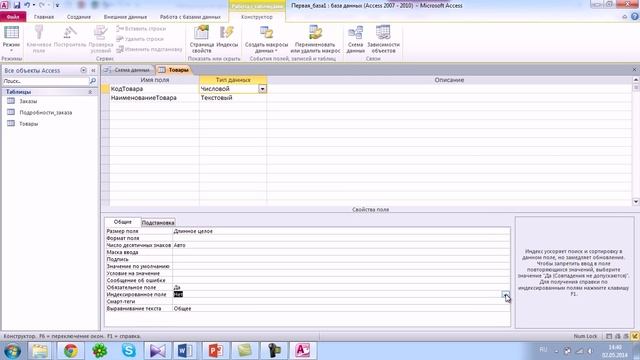640x360 pixels.
Task: Click the field grid scrollbar down arrow
Action: [x=636, y=202]
